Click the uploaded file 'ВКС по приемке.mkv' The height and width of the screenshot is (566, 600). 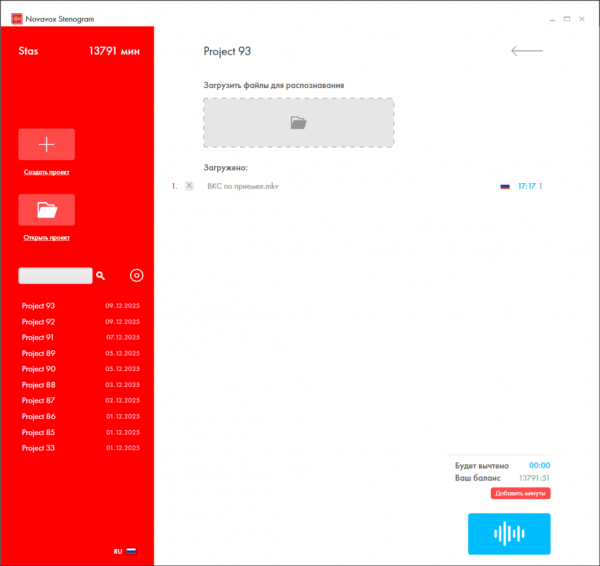click(242, 186)
